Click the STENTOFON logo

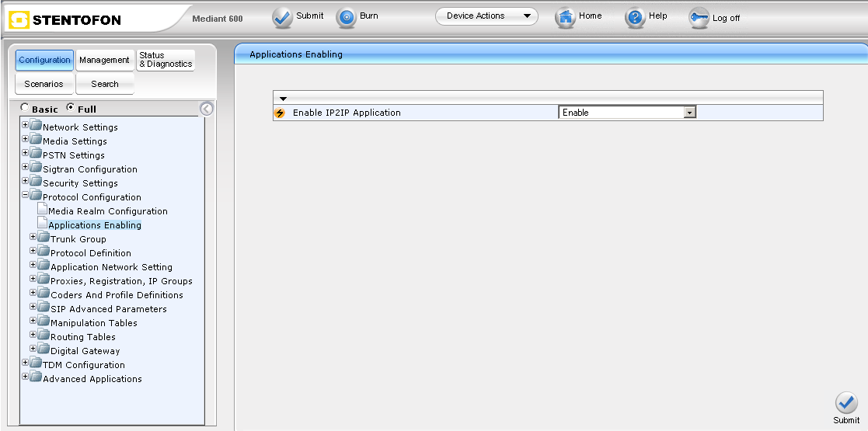click(x=65, y=20)
